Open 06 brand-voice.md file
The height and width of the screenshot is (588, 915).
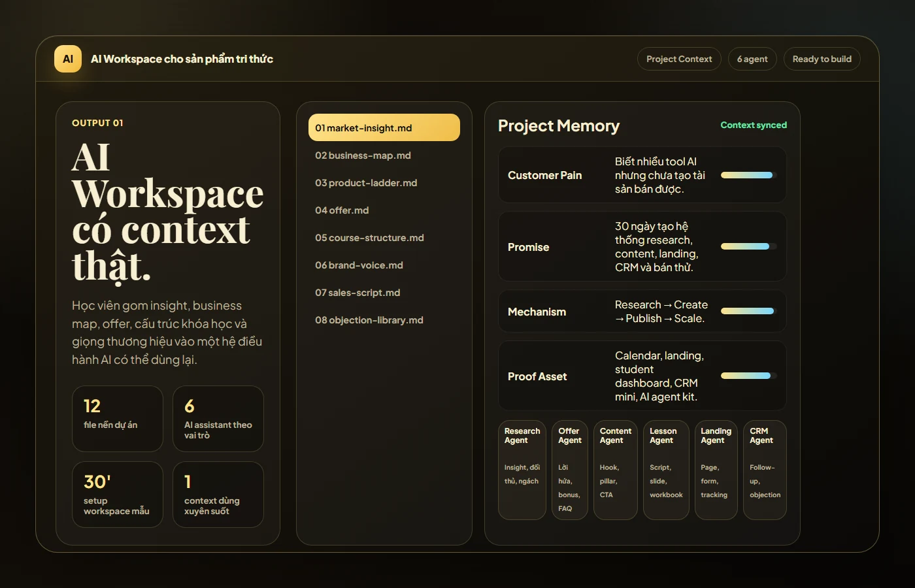click(x=384, y=265)
